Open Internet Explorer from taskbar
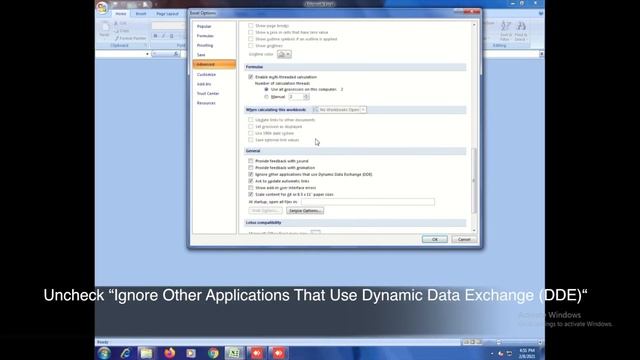 [125, 353]
